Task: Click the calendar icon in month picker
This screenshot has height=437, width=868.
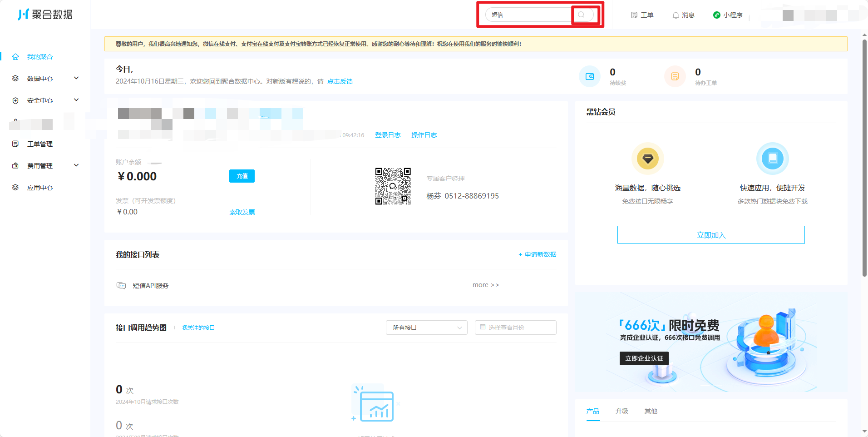Action: 483,327
